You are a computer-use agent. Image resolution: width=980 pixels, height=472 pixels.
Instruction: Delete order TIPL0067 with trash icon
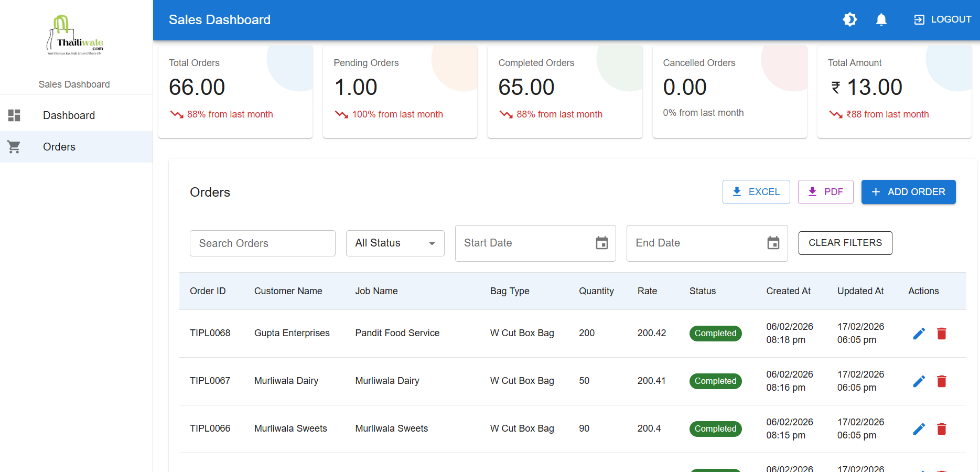click(x=942, y=381)
